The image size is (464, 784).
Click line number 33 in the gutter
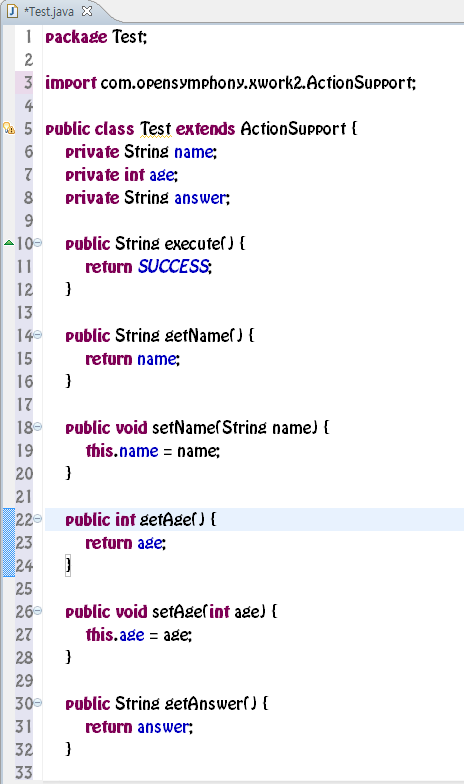point(24,773)
